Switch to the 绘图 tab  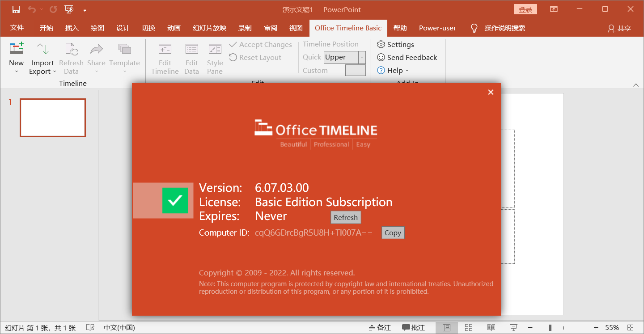[x=97, y=28]
